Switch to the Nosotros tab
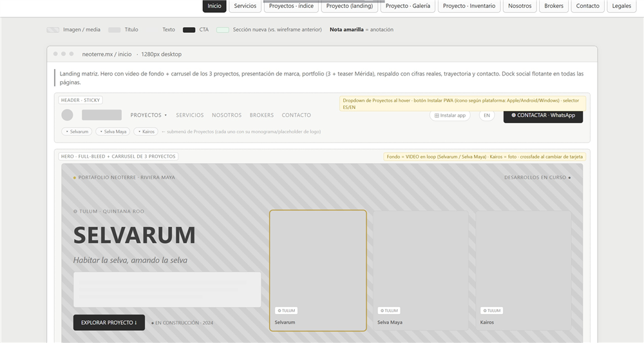This screenshot has width=644, height=343. coord(520,6)
